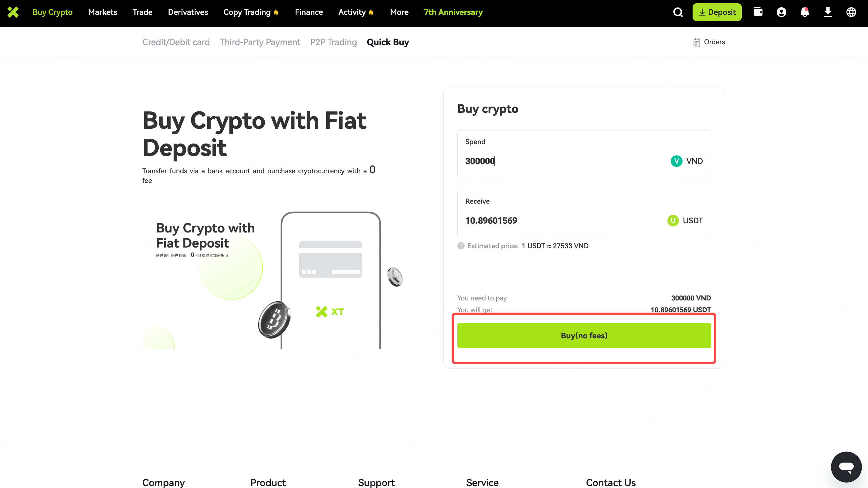Open the user profile icon
Image resolution: width=868 pixels, height=488 pixels.
(x=781, y=12)
